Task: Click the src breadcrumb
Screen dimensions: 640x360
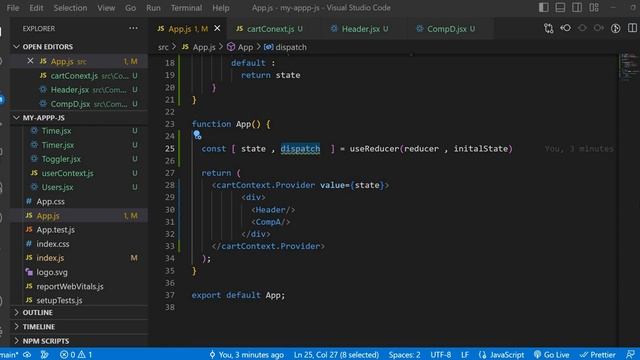Action: (163, 47)
